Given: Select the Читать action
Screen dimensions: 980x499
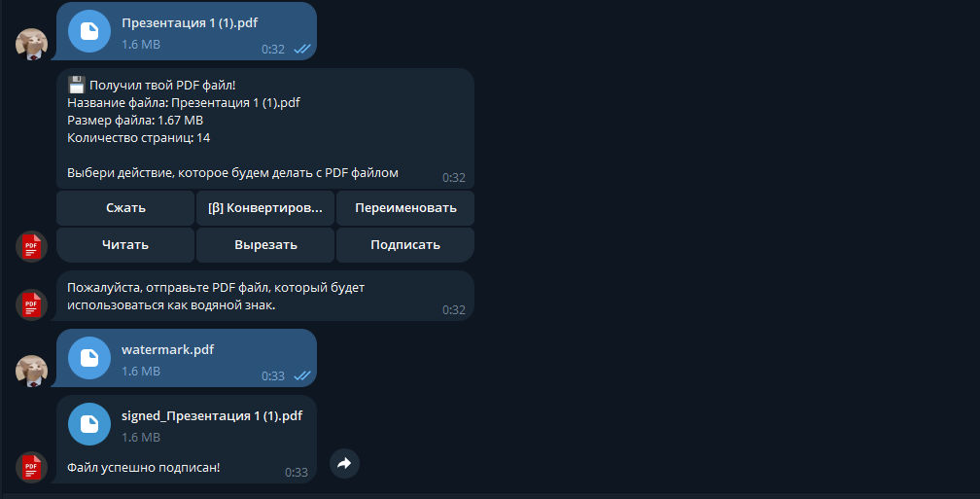Looking at the screenshot, I should (125, 245).
